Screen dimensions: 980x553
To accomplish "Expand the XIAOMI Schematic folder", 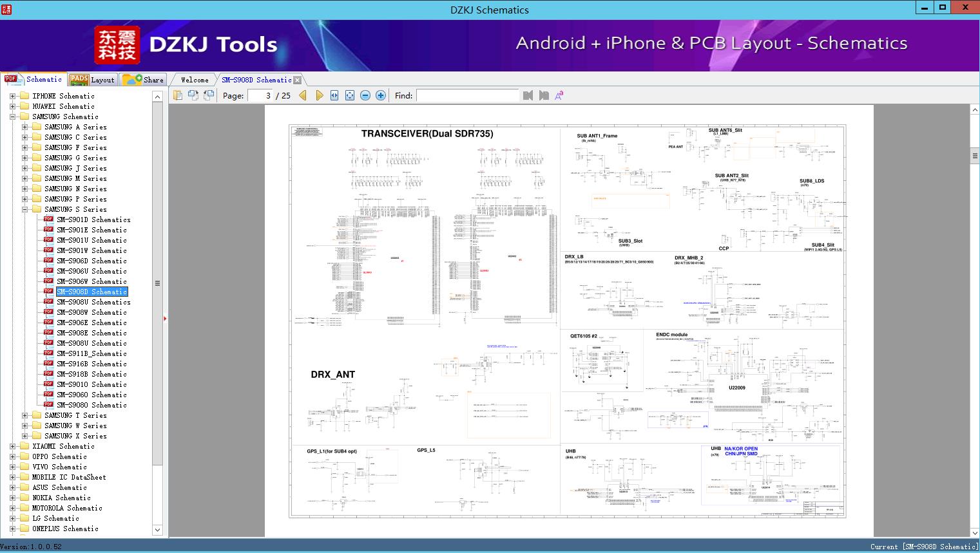I will tap(12, 446).
